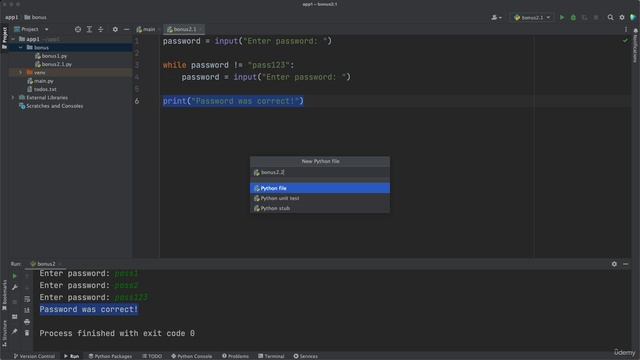This screenshot has width=640, height=360.
Task: Click Select Opened File target icon
Action: tap(78, 29)
